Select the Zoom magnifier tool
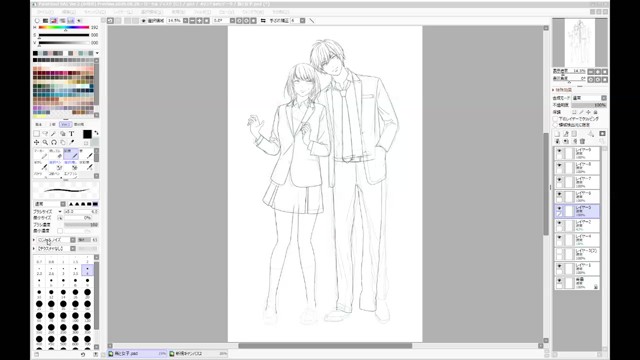This screenshot has height=360, width=640. point(45,142)
